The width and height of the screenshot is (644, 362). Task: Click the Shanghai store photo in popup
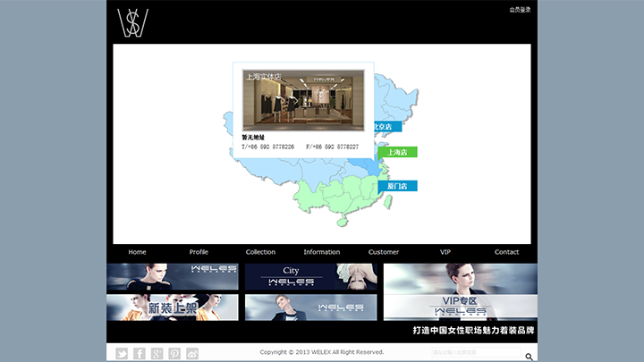coord(303,100)
